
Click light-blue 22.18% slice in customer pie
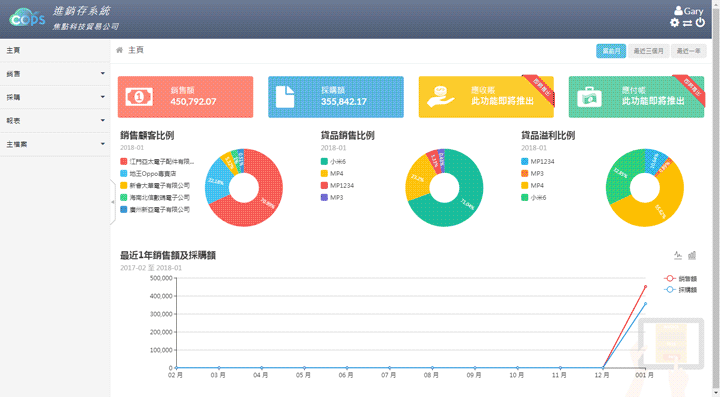pos(215,182)
